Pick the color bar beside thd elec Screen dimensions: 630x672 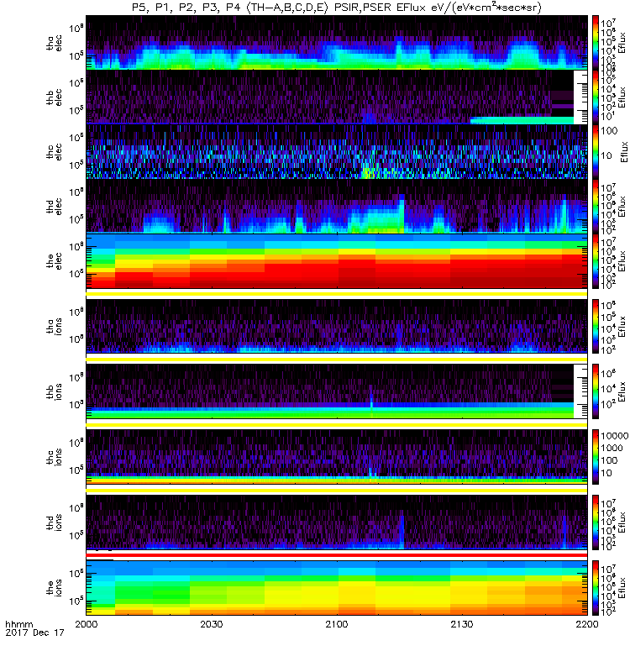coord(596,206)
